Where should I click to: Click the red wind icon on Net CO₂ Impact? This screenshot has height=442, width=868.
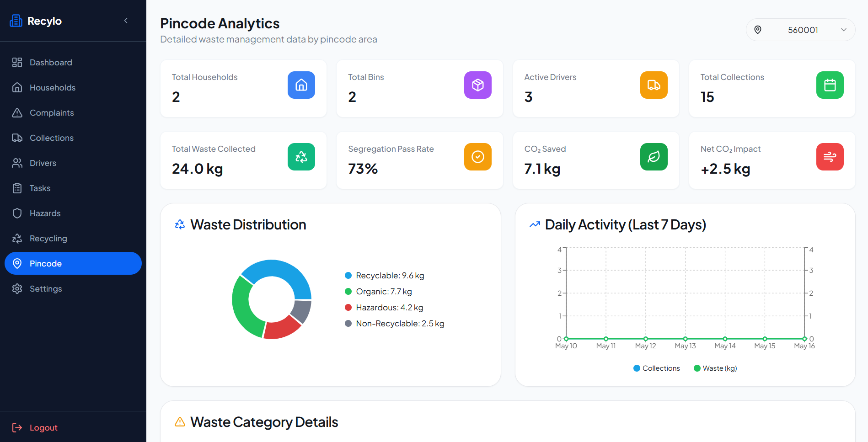click(x=830, y=157)
